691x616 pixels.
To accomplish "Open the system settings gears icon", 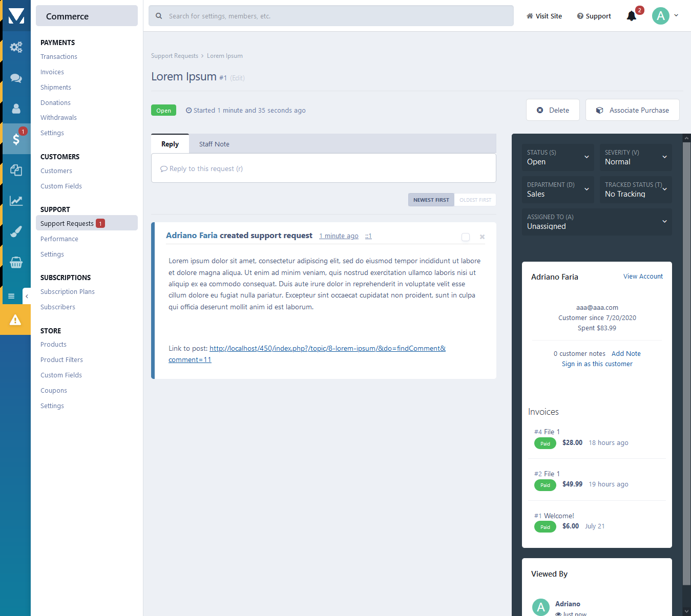I will click(x=16, y=47).
